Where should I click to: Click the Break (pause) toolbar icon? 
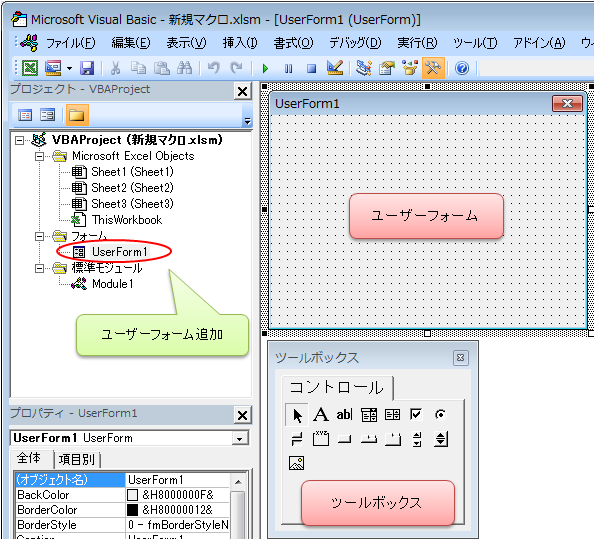point(288,69)
